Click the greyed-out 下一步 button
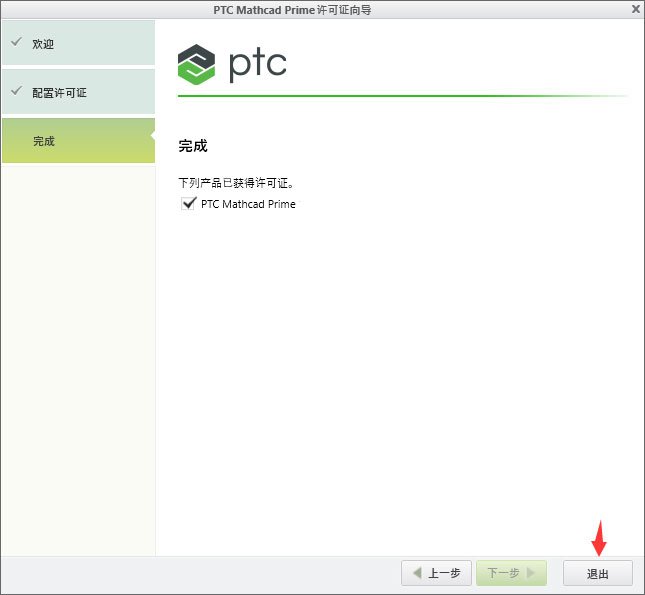645x595 pixels. click(x=511, y=573)
